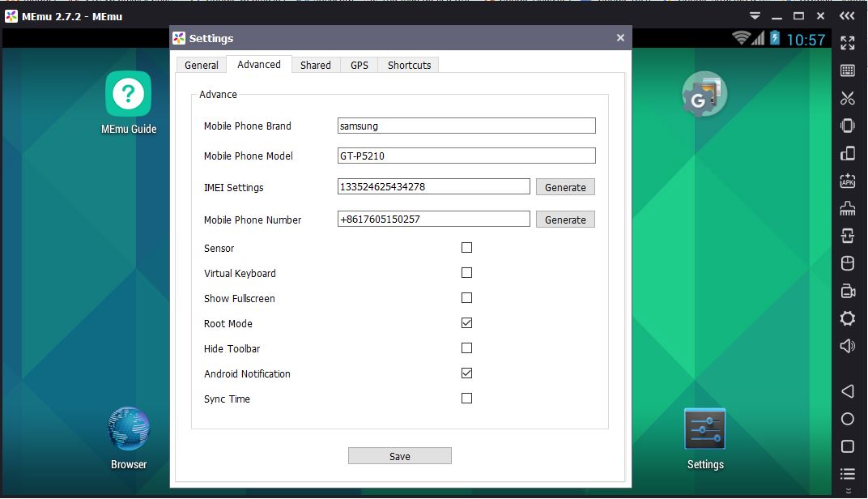
Task: Click the Mobile Phone Model field
Action: (466, 156)
